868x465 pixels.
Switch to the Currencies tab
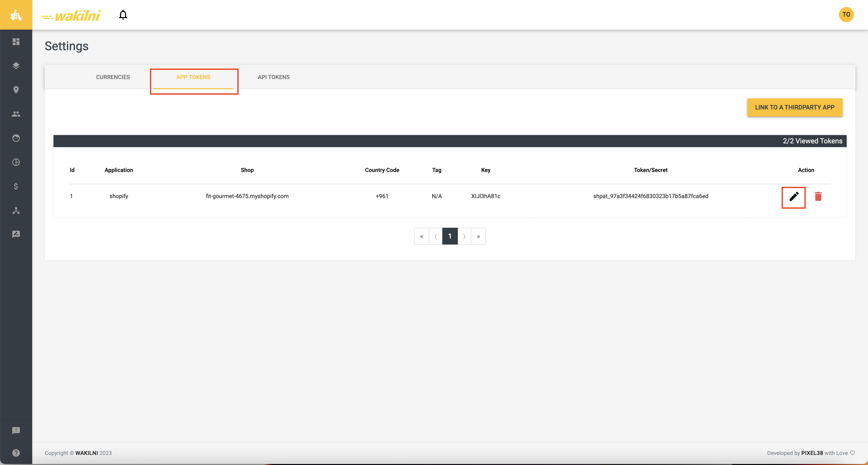pos(113,77)
